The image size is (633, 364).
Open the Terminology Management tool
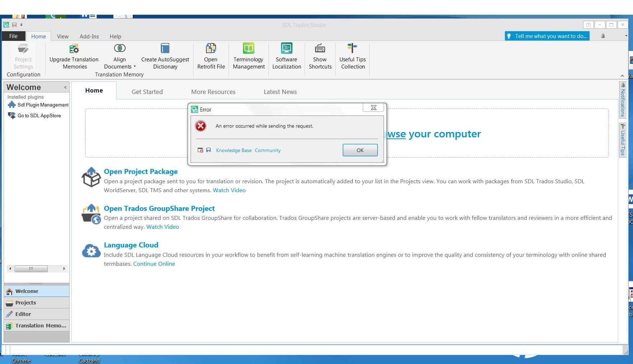tap(248, 57)
